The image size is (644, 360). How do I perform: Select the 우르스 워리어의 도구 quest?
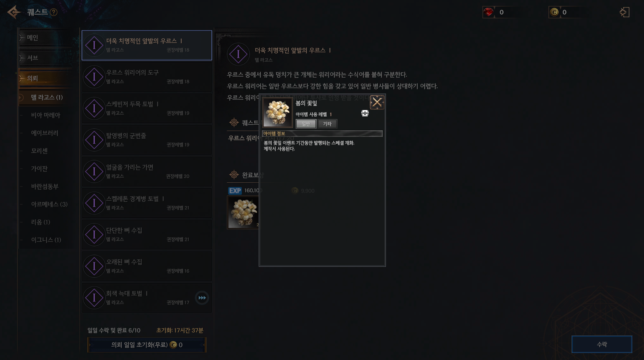pyautogui.click(x=147, y=77)
